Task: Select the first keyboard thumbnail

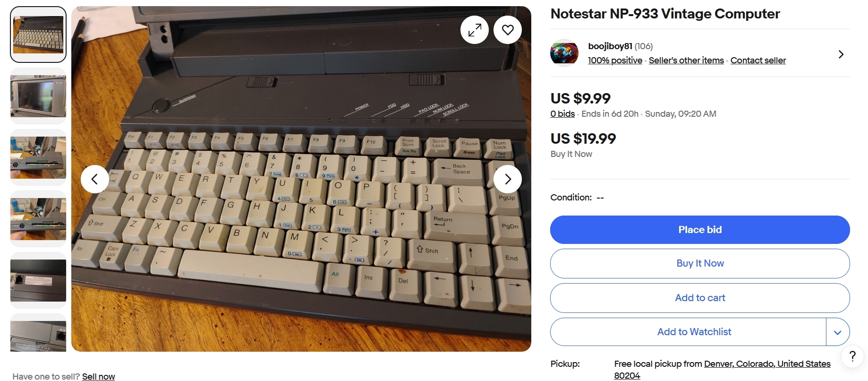Action: pyautogui.click(x=38, y=35)
